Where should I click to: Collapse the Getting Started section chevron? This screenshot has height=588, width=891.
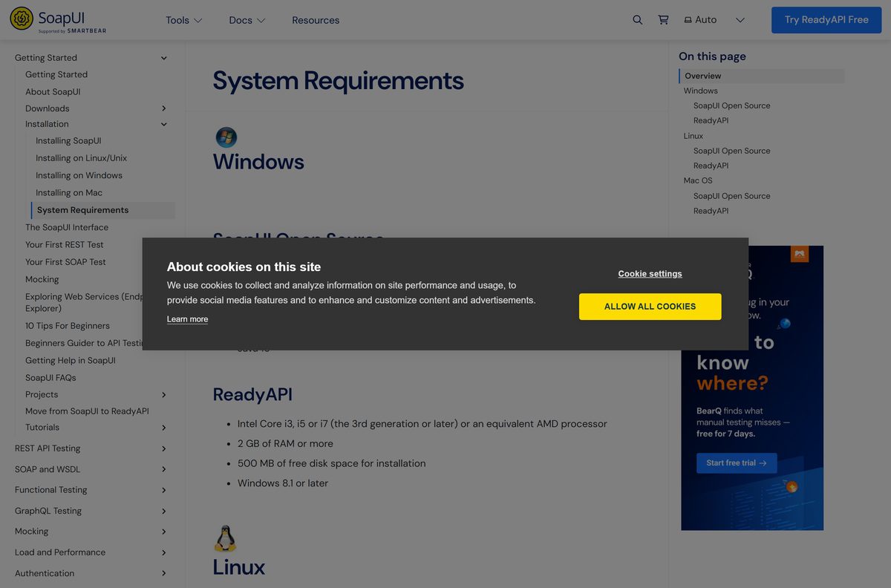(x=164, y=58)
